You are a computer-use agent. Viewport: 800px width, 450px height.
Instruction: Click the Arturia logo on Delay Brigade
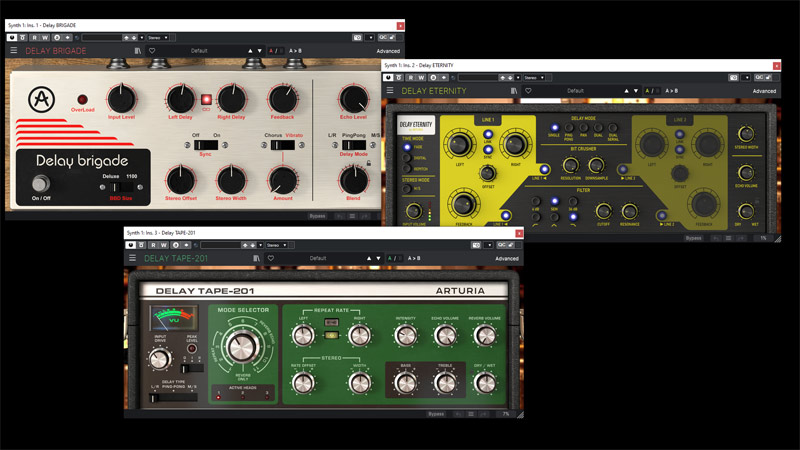coord(39,100)
